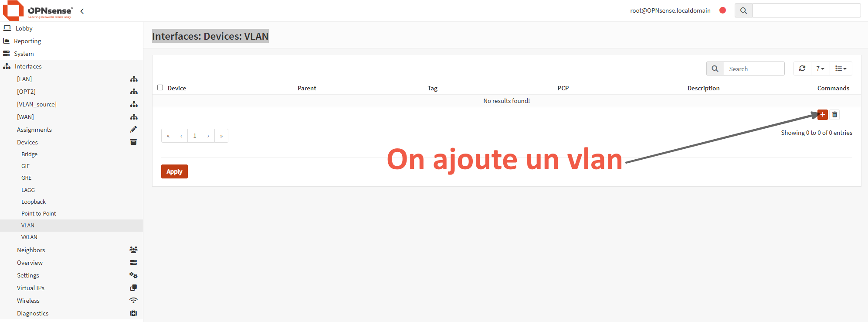Click the red plus add VLAN button

[x=822, y=115]
